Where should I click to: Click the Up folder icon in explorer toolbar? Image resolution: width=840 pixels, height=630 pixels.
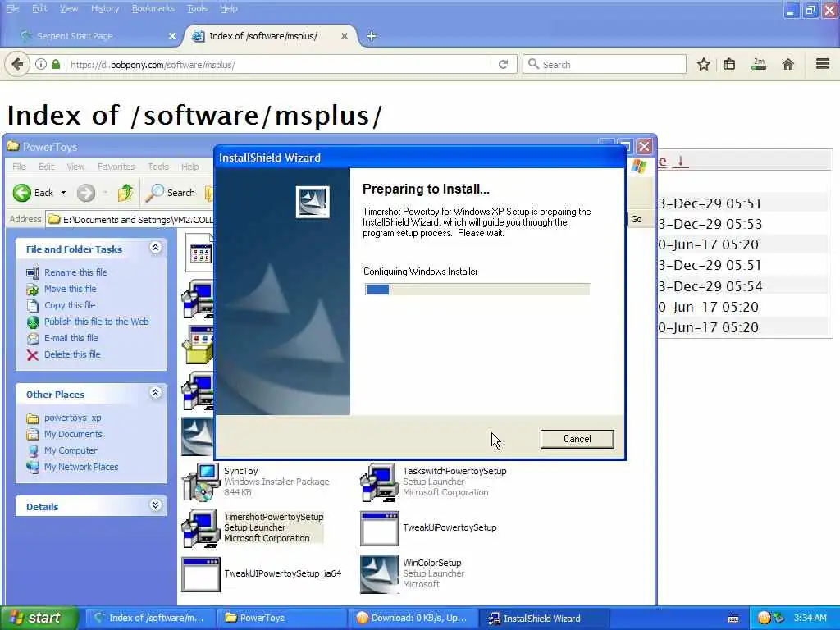click(126, 193)
